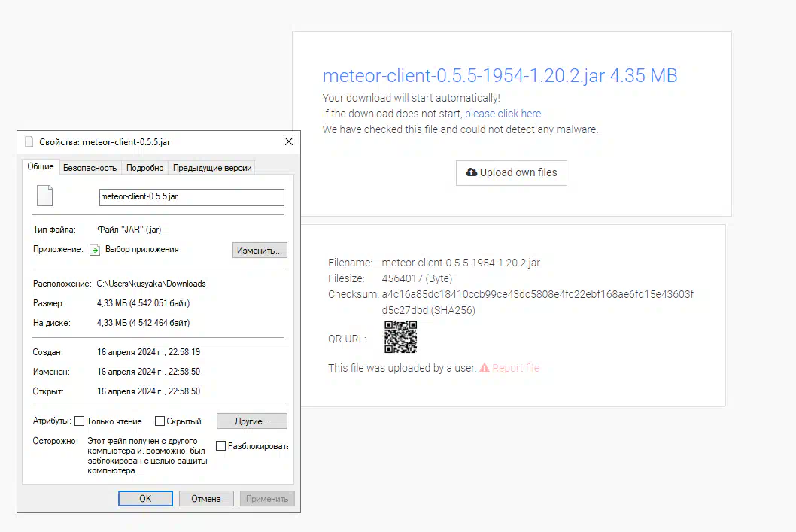This screenshot has width=796, height=532.
Task: Open Другие... attributes button
Action: [251, 421]
